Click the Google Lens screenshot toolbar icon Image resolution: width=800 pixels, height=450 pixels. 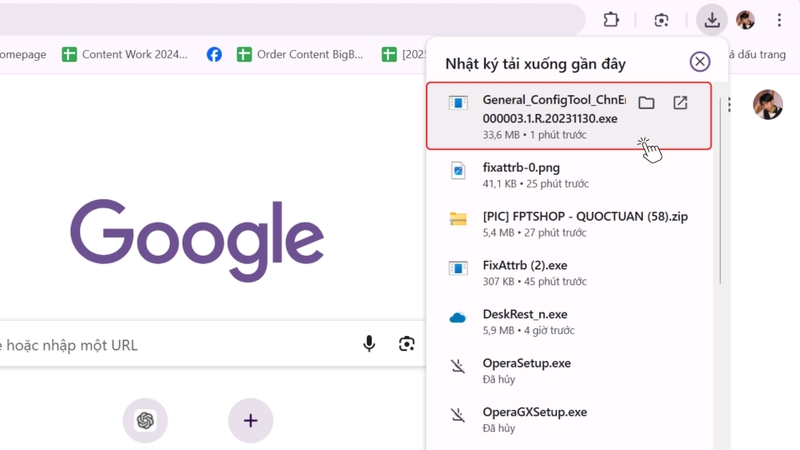(661, 20)
